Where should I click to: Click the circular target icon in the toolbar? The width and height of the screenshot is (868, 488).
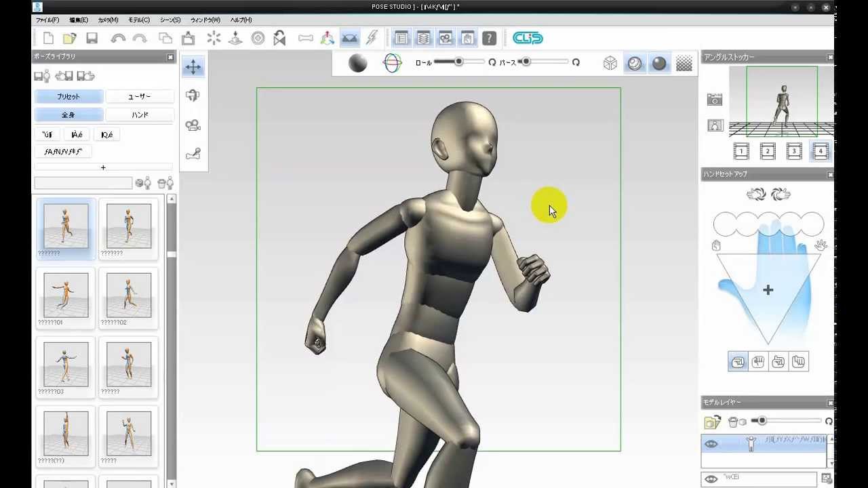[258, 39]
